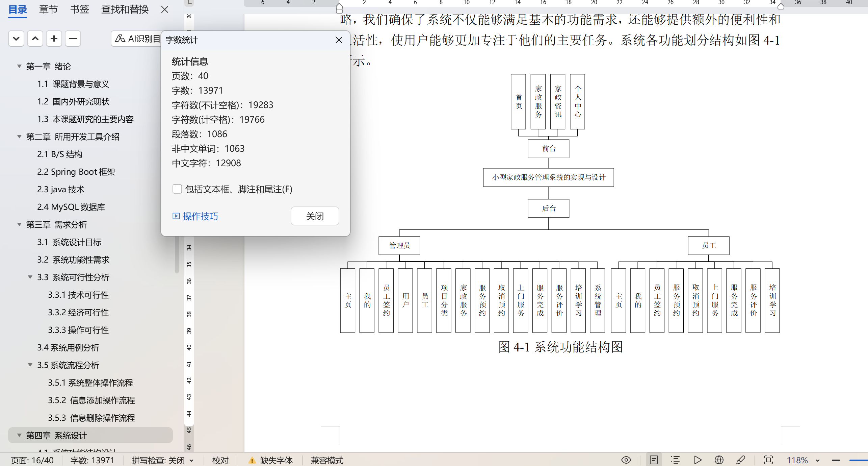Click the fit-to-page zoom icon
This screenshot has width=868, height=466.
768,460
